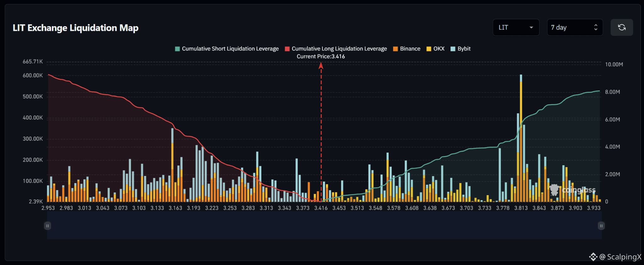Click the "3.813" price axis label
This screenshot has width=644, height=265.
(x=521, y=208)
